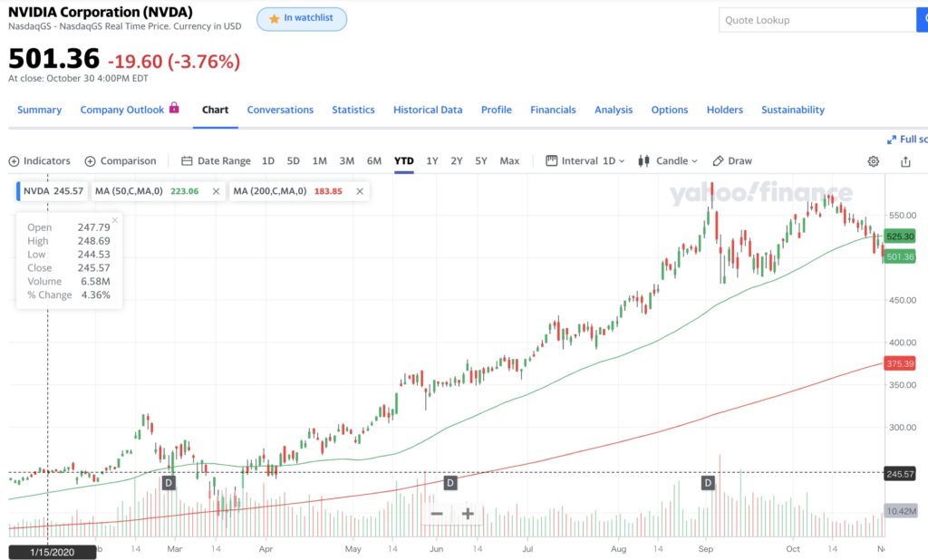Select the Chart tab

point(215,110)
